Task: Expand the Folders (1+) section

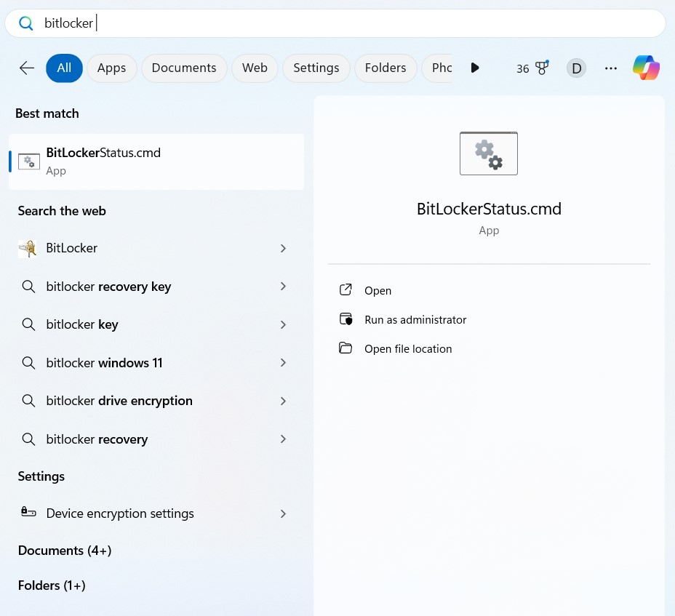Action: [52, 585]
